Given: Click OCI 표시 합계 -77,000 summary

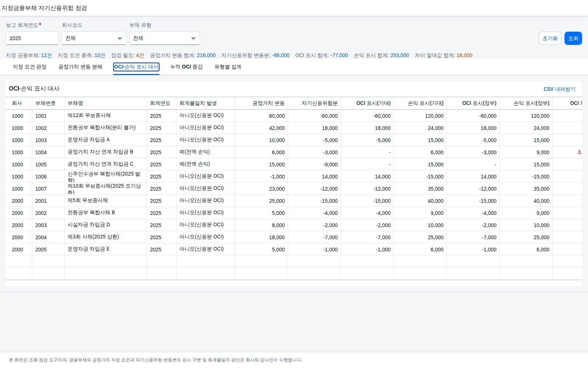Looking at the screenshot, I should [322, 55].
